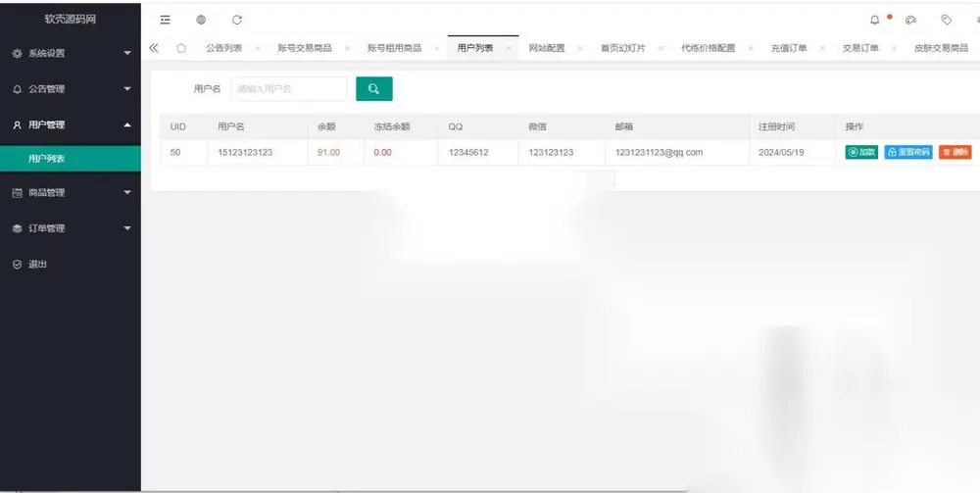
Task: Click the 订单管理 layers icon in sidebar
Action: pos(18,228)
